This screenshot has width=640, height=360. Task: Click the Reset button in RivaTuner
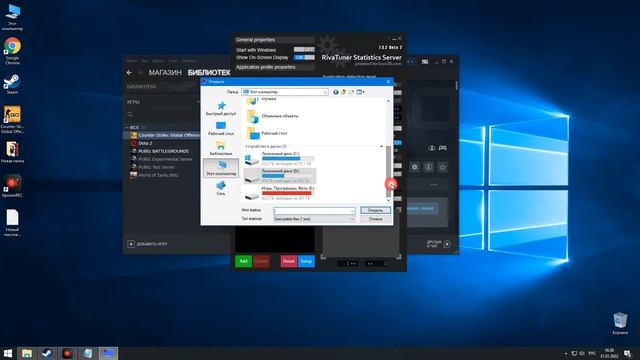point(289,261)
